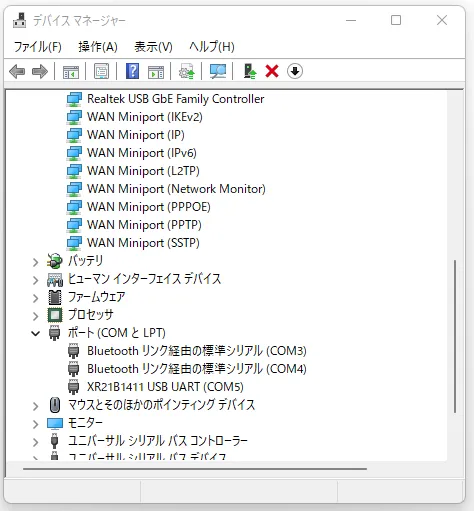The height and width of the screenshot is (511, 474).
Task: Click the blue Help question mark icon
Action: click(x=132, y=71)
